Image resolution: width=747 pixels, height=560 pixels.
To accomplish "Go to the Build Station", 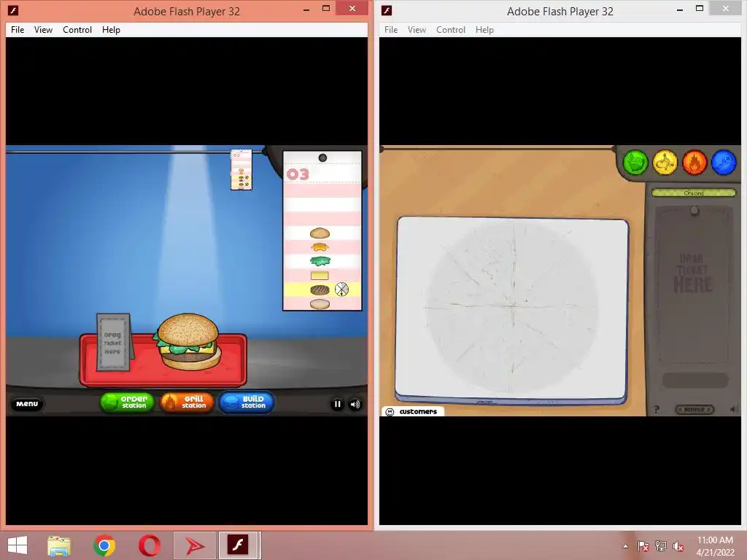I will pos(247,402).
